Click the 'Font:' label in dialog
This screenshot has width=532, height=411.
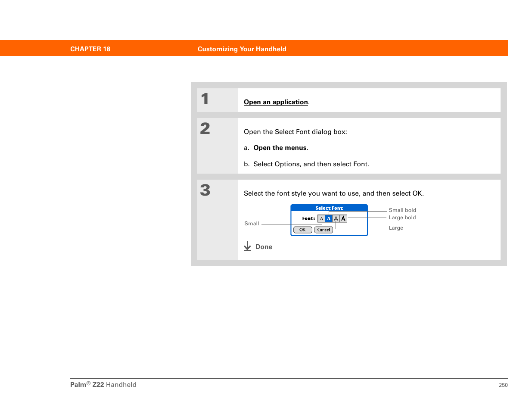tap(308, 219)
